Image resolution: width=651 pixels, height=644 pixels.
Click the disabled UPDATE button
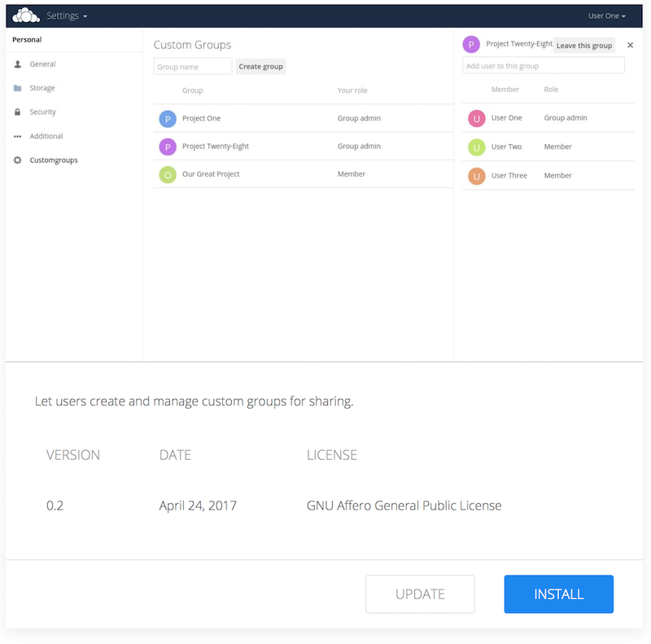tap(420, 594)
